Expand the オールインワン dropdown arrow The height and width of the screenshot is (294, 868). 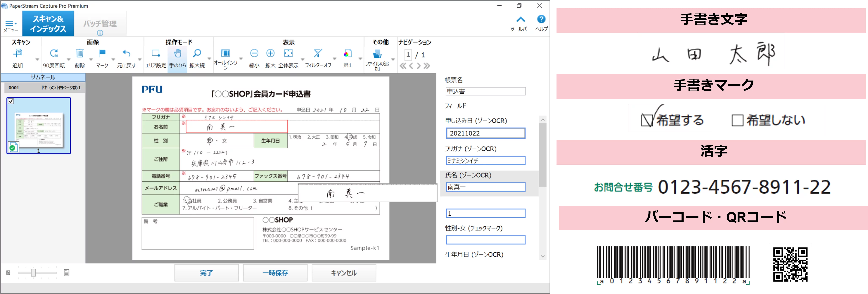(241, 59)
